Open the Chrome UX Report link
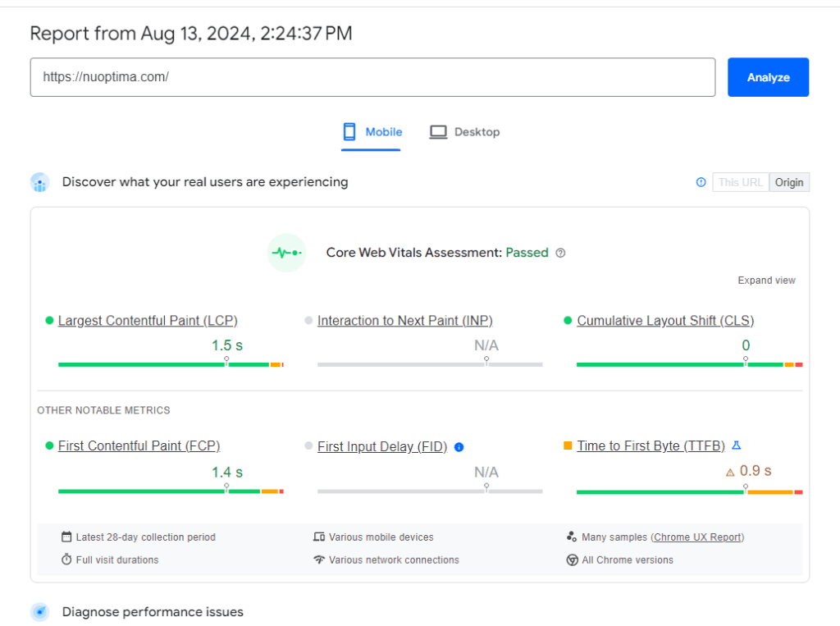 click(x=697, y=537)
